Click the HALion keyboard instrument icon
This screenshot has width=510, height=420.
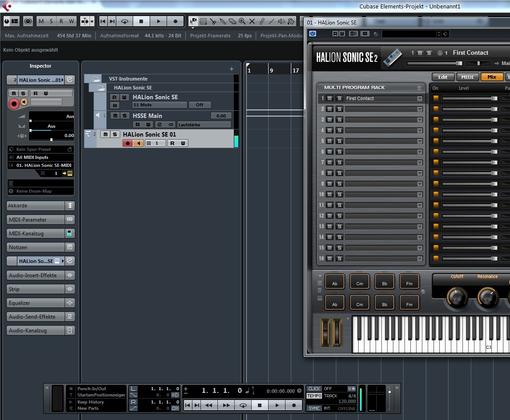(392, 57)
